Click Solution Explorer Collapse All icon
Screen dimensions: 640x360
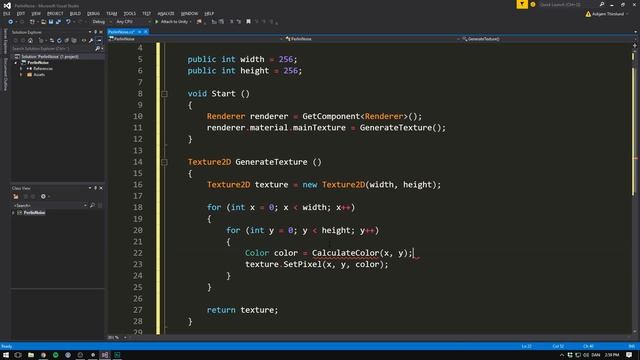67,40
